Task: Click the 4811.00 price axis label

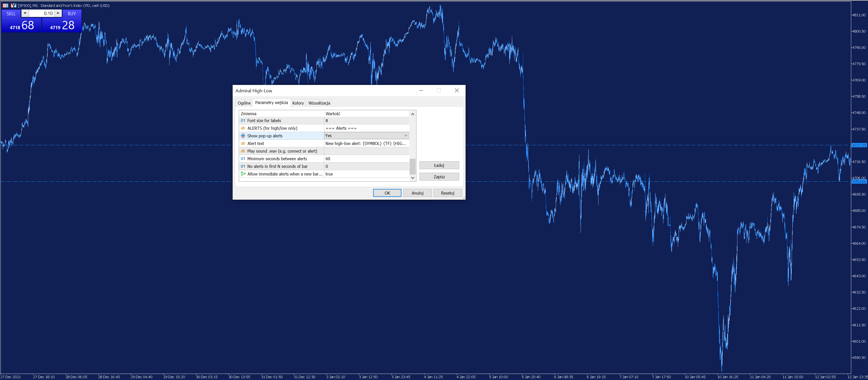Action: coord(859,15)
